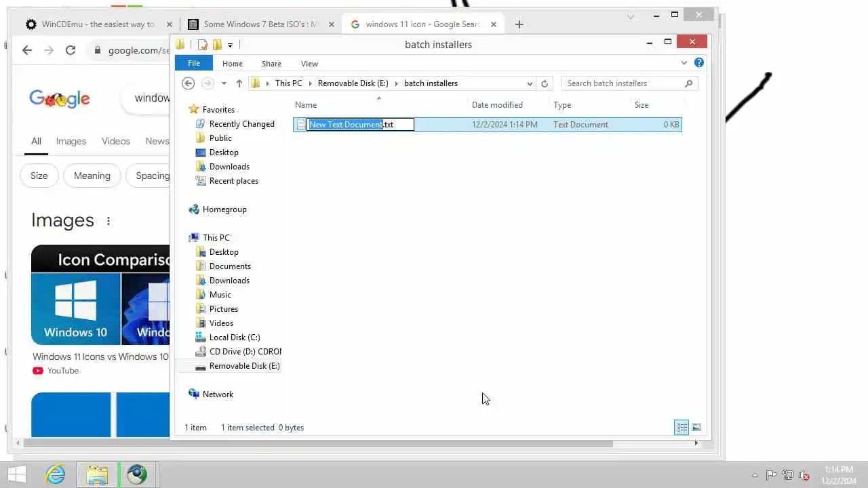The image size is (868, 488).
Task: Select Recently Changed under Favorites
Action: click(x=241, y=124)
